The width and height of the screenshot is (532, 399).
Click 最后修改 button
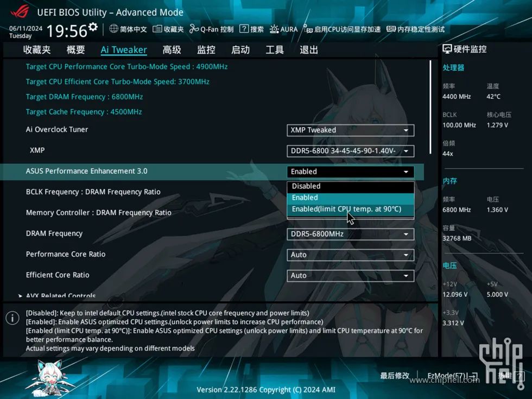click(395, 376)
